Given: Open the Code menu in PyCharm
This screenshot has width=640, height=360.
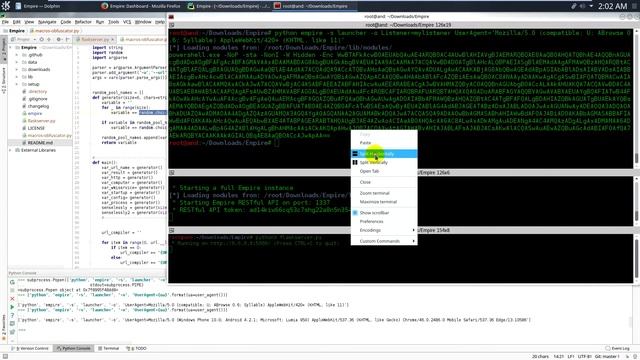Looking at the screenshot, I should click(x=66, y=22).
